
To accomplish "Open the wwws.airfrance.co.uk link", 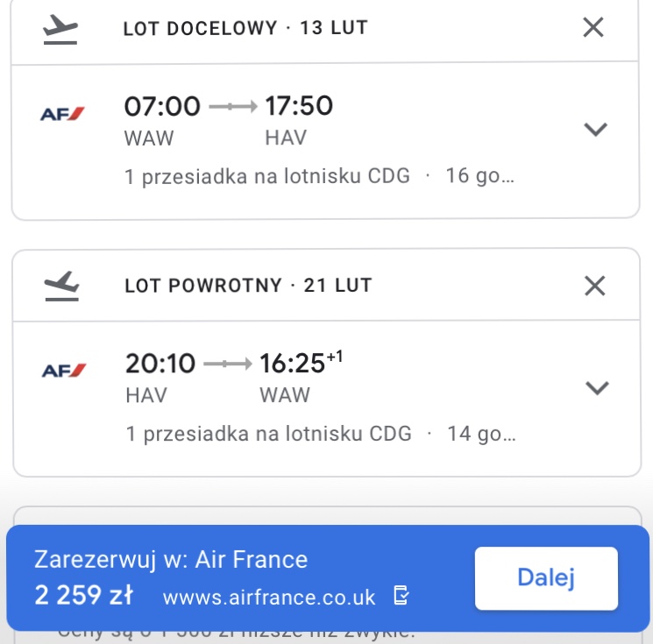I will (x=269, y=598).
